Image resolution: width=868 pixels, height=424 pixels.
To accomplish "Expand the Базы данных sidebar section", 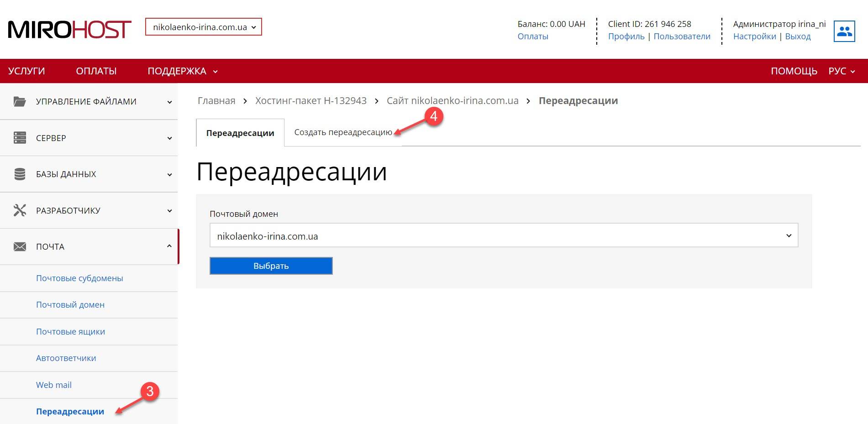I will [x=89, y=174].
